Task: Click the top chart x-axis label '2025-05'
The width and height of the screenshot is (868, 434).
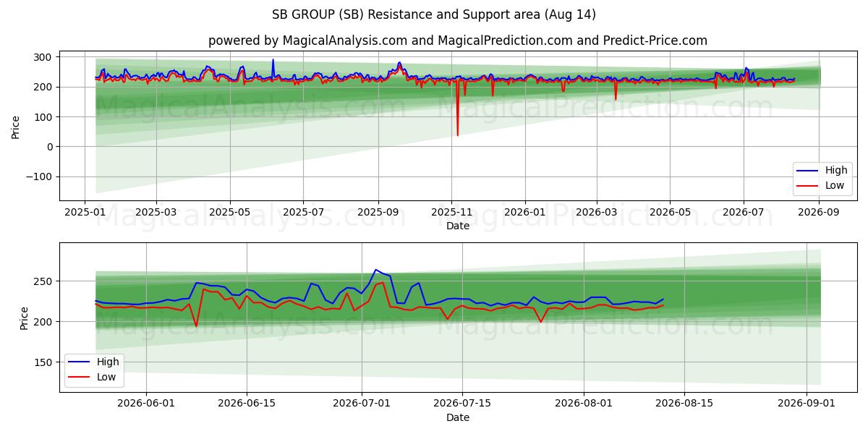Action: [x=230, y=213]
